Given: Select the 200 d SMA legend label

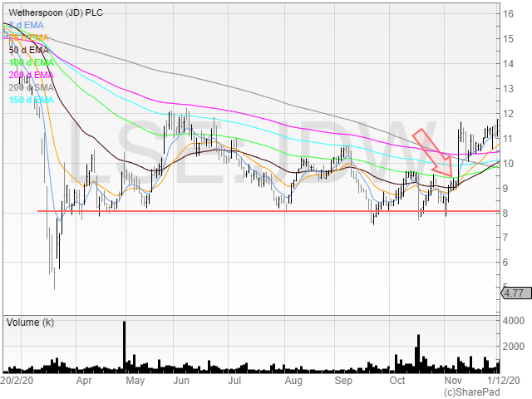Looking at the screenshot, I should (32, 87).
